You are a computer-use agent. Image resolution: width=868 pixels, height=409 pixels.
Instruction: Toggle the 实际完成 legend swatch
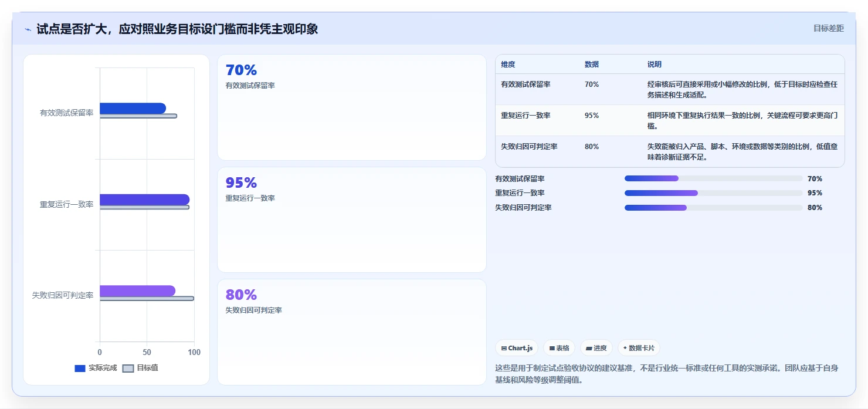pos(80,369)
